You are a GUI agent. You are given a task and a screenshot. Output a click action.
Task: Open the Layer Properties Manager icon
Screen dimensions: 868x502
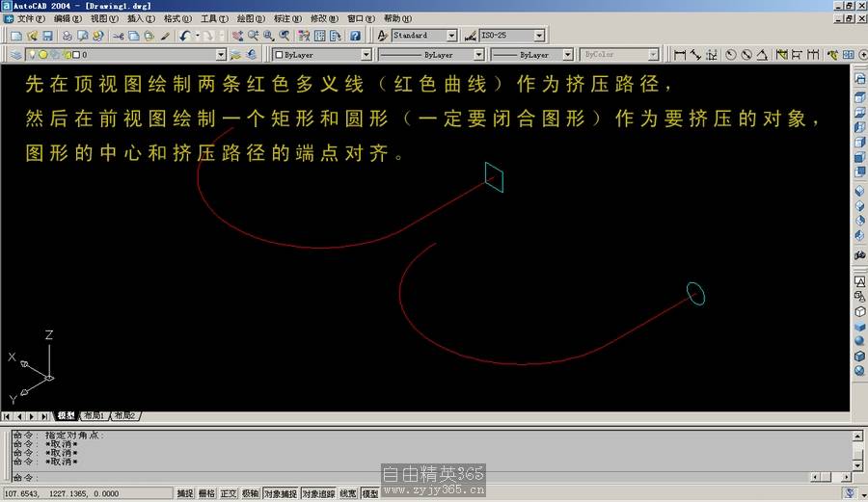(15, 55)
